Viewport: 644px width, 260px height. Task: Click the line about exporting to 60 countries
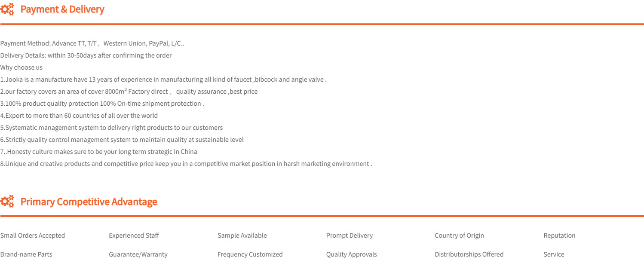pyautogui.click(x=79, y=116)
